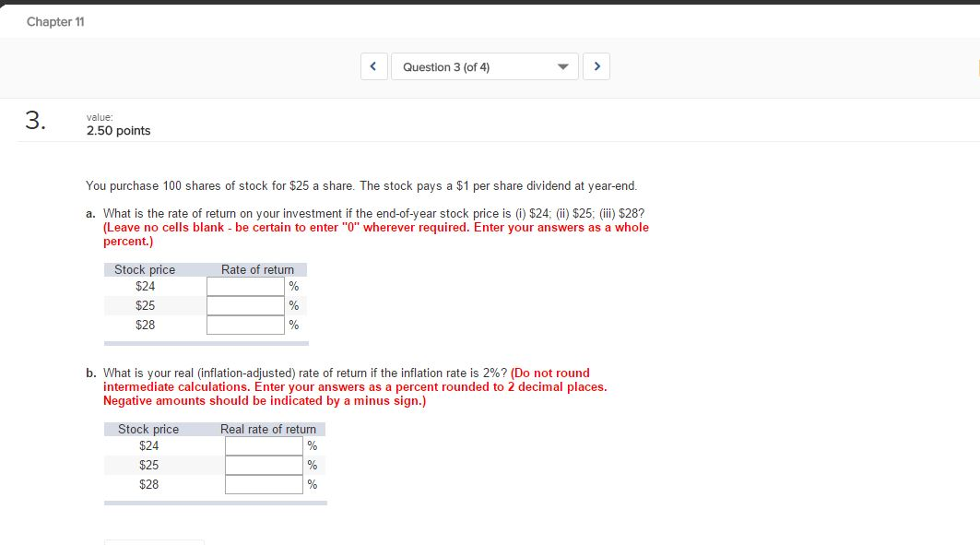The image size is (980, 545).
Task: Click the Real rate of return header
Action: 267,429
